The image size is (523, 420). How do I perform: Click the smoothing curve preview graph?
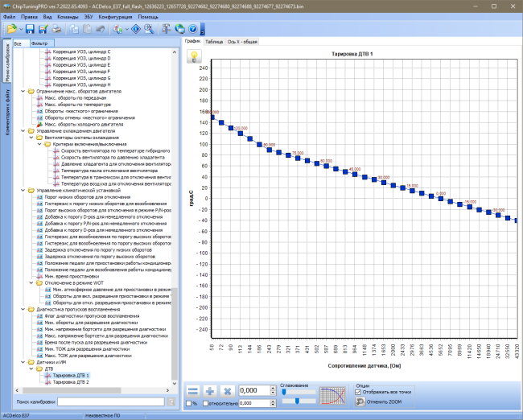pyautogui.click(x=332, y=396)
